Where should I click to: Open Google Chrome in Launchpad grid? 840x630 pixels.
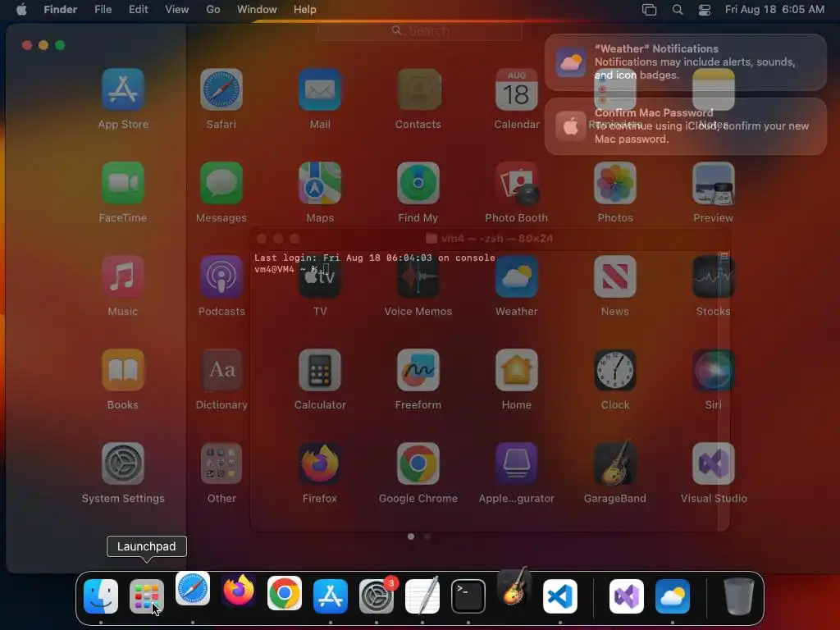(418, 463)
